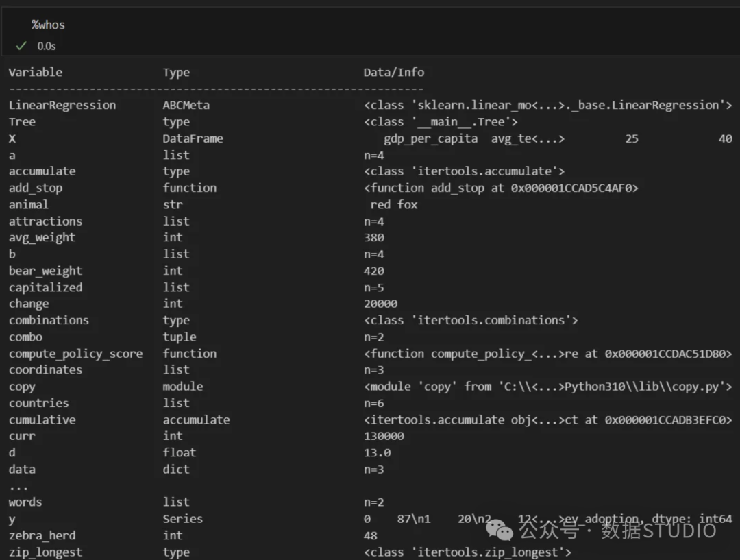The height and width of the screenshot is (560, 740).
Task: Select the compute_policy_score variable row
Action: click(370, 354)
